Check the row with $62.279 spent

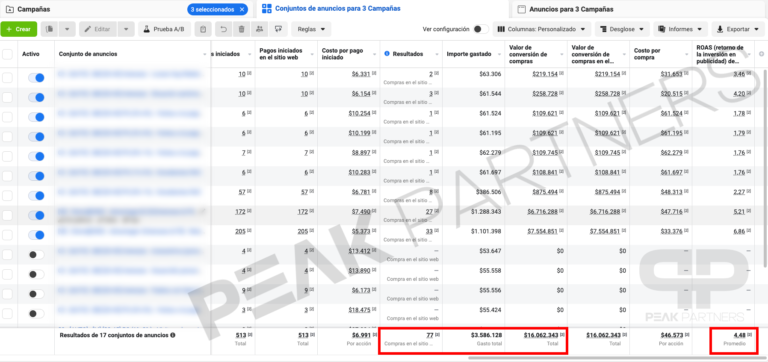pos(7,156)
